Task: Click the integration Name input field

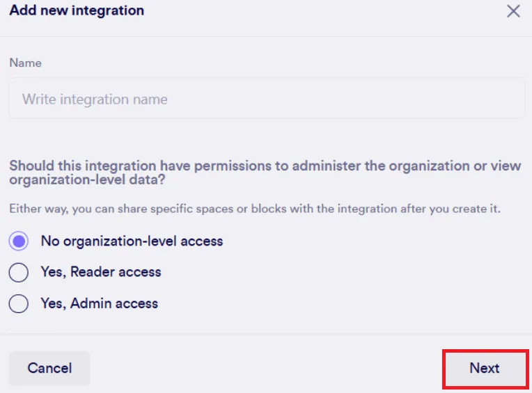Action: click(267, 99)
